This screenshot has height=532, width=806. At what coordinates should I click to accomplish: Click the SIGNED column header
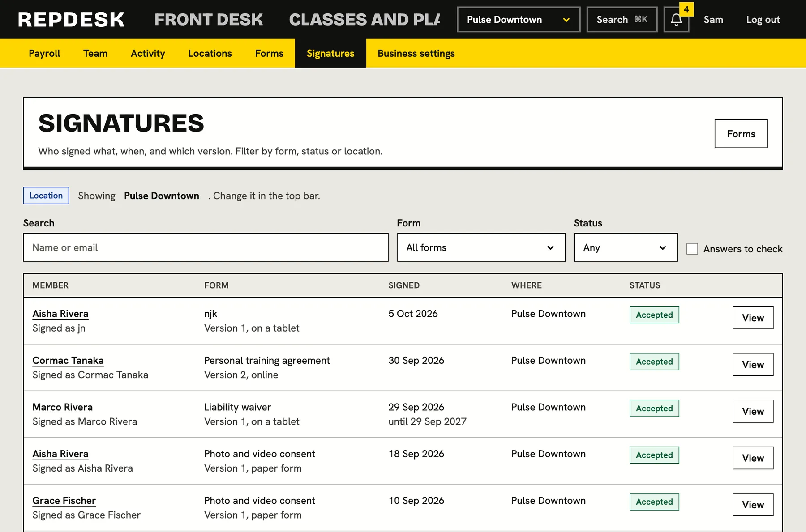tap(404, 285)
